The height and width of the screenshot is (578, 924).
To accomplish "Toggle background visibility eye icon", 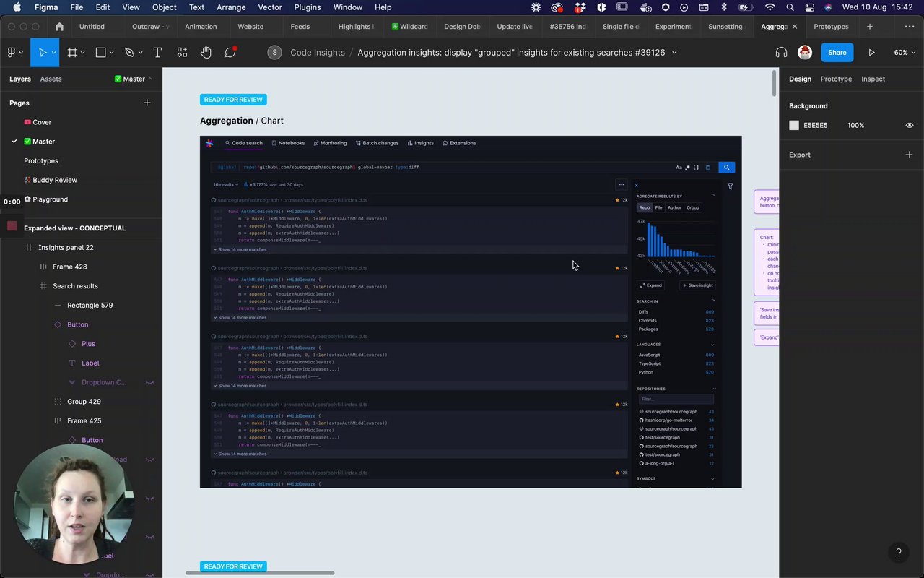I will (910, 125).
